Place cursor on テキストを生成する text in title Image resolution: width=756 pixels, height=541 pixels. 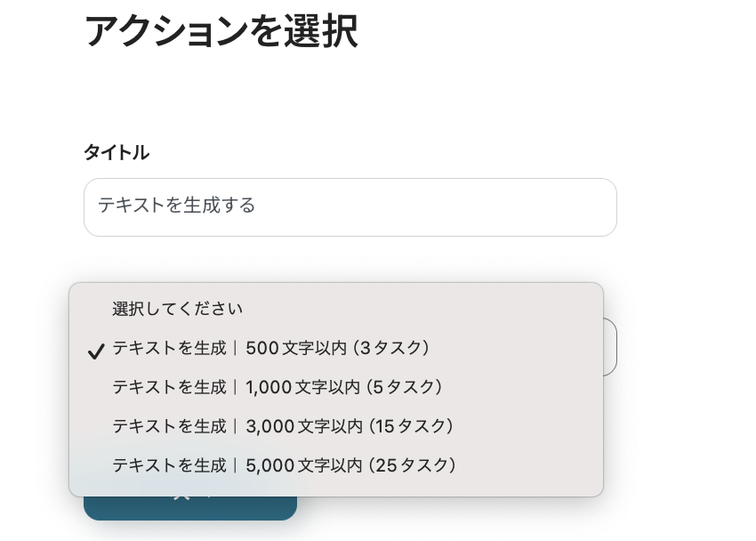[x=176, y=206]
